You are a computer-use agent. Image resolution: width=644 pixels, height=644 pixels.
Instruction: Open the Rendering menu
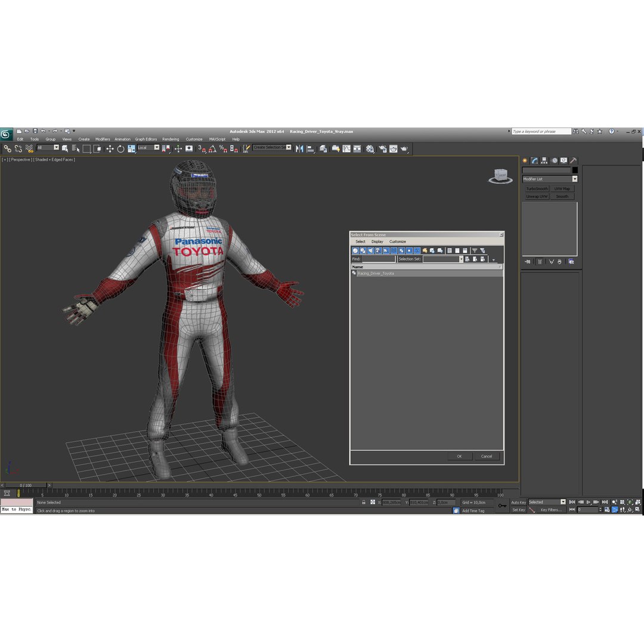click(x=171, y=139)
